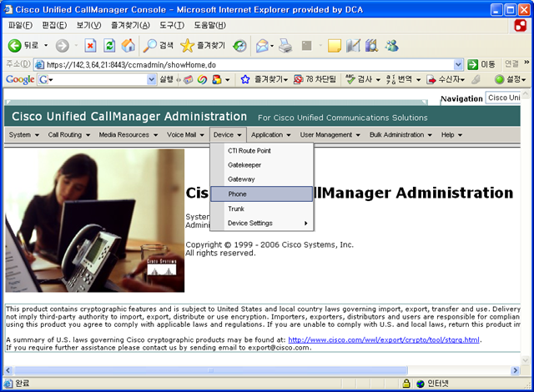The width and height of the screenshot is (534, 392).
Task: Click horizontal scrollbar right arrow
Action: 516,370
